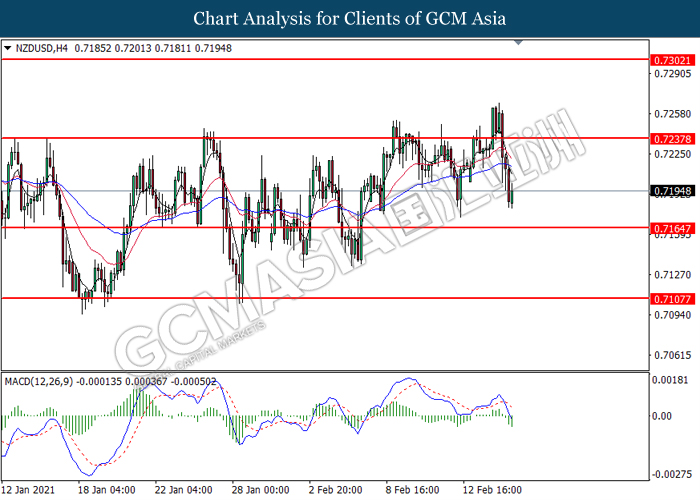
Task: Select the red horizontal line at 0.73021
Action: point(325,59)
